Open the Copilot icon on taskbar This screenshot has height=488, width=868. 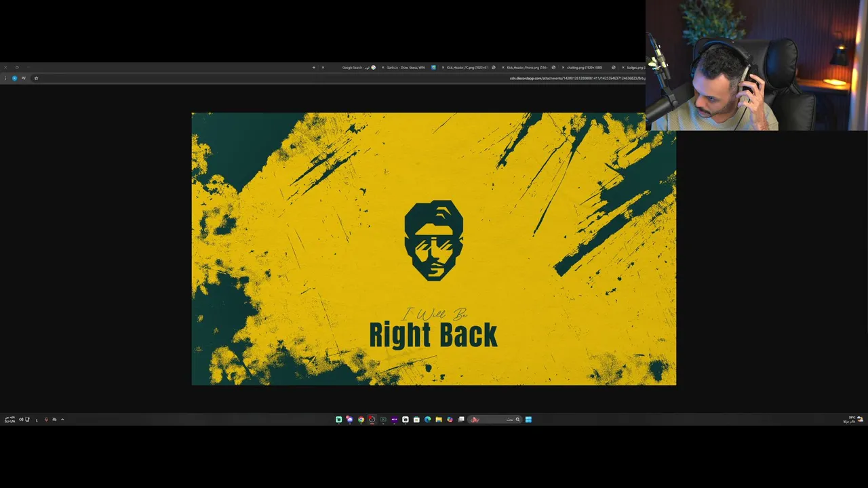coord(450,420)
